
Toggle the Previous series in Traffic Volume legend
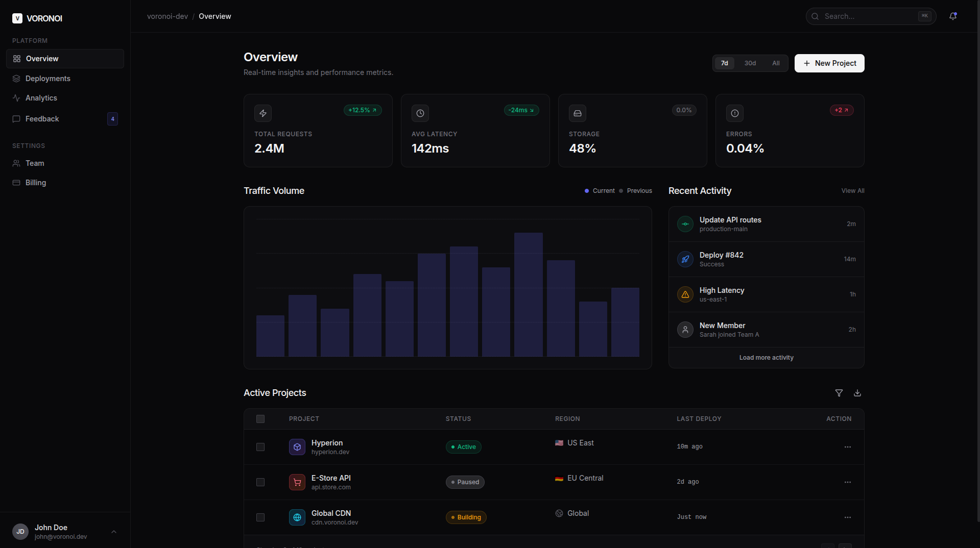[635, 190]
